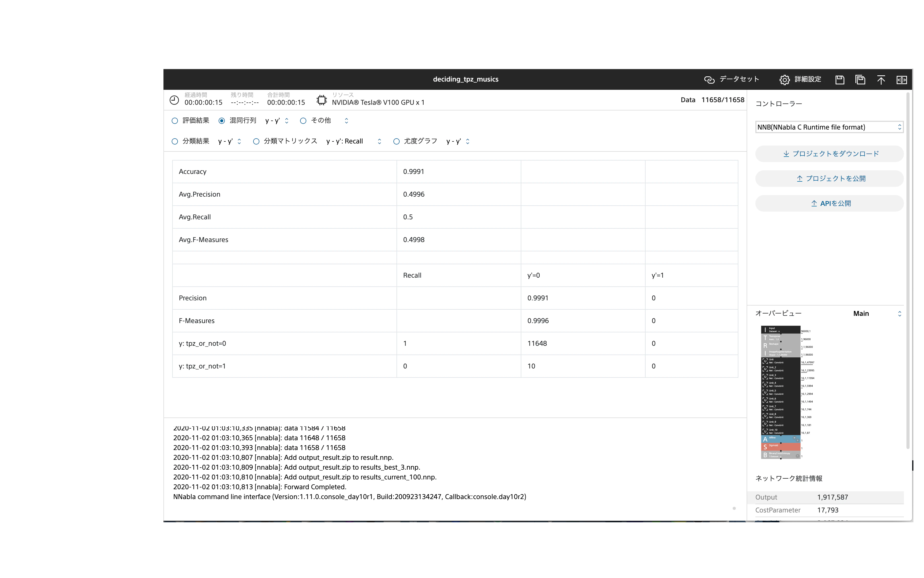The image size is (924, 578).
Task: Select the BinaryCrossEntropy layer in the overview
Action: pyautogui.click(x=780, y=455)
